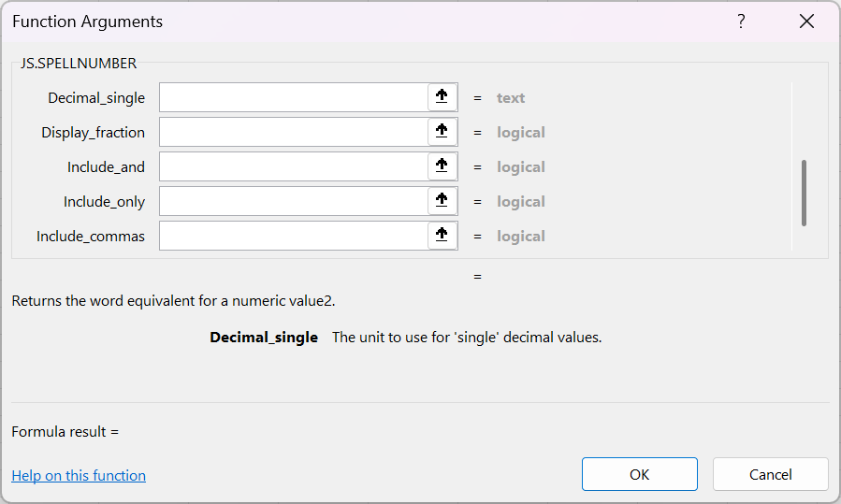
Task: Click collapse dialog icon for Include_only
Action: 442,201
